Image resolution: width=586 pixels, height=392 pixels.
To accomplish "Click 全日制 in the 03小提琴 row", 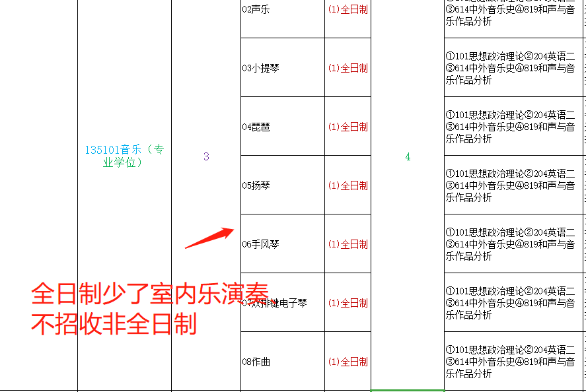I will pos(348,68).
